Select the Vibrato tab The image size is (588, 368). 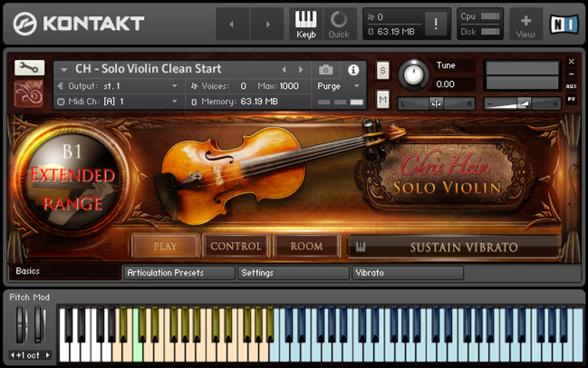(x=407, y=273)
